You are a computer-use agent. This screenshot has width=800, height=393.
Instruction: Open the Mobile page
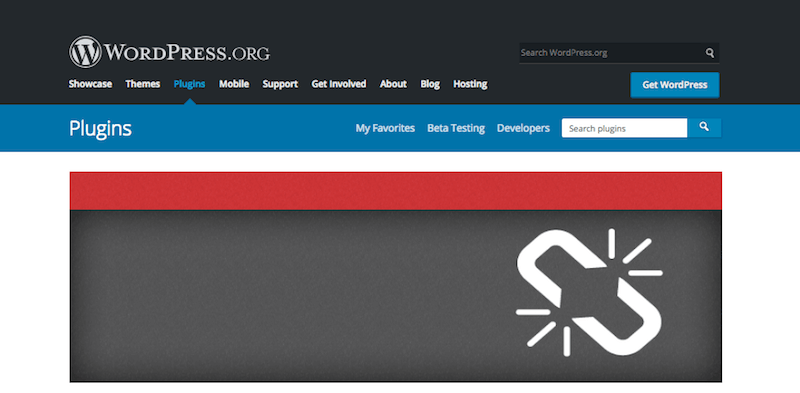click(234, 84)
